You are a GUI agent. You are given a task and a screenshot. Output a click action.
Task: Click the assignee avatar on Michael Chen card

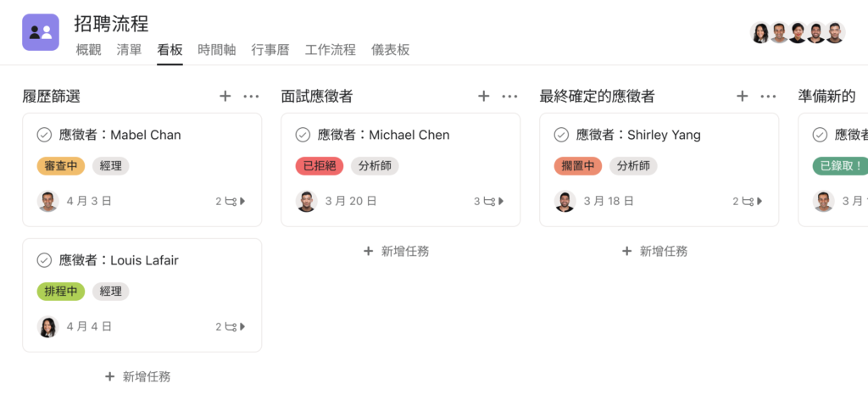(x=306, y=201)
